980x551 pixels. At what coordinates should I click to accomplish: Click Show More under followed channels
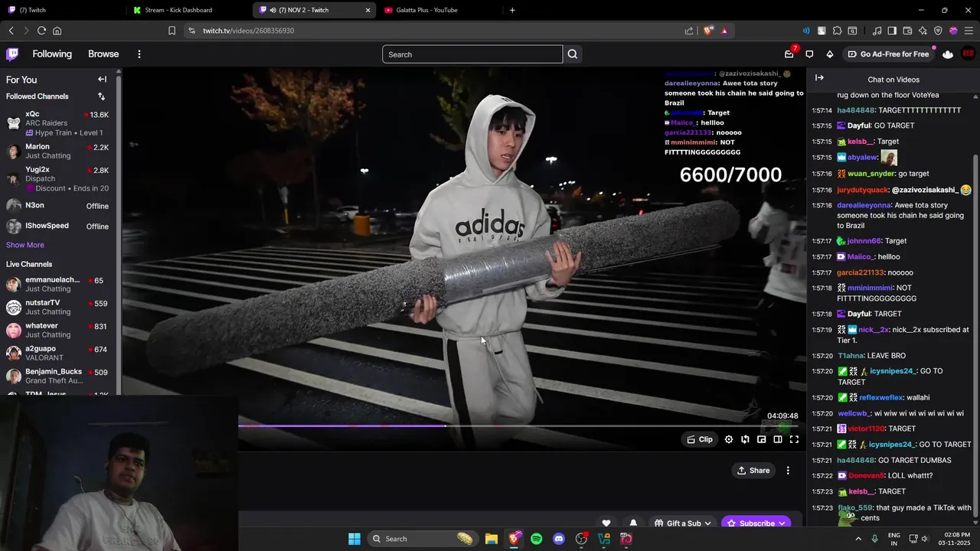click(x=25, y=245)
